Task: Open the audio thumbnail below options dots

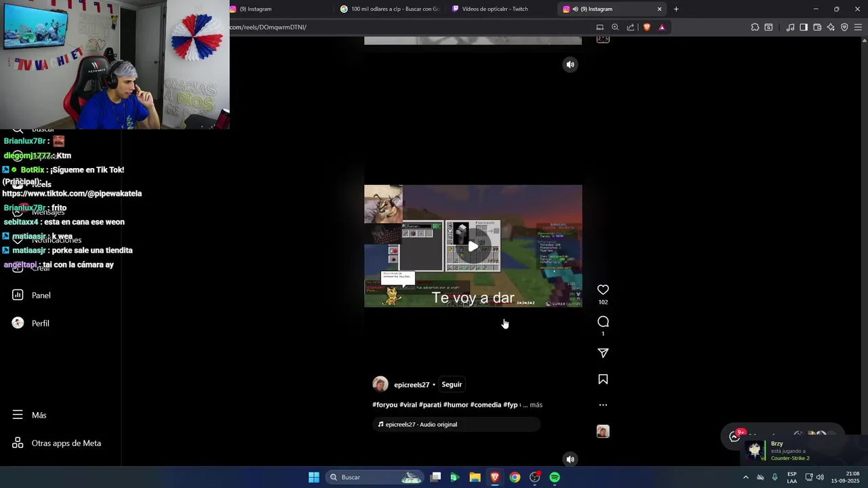Action: 603,432
